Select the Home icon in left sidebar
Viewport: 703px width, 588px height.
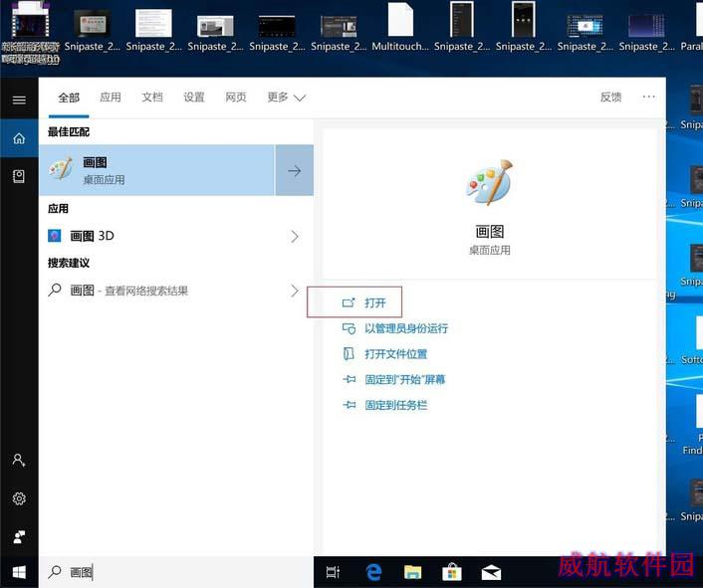[x=19, y=138]
